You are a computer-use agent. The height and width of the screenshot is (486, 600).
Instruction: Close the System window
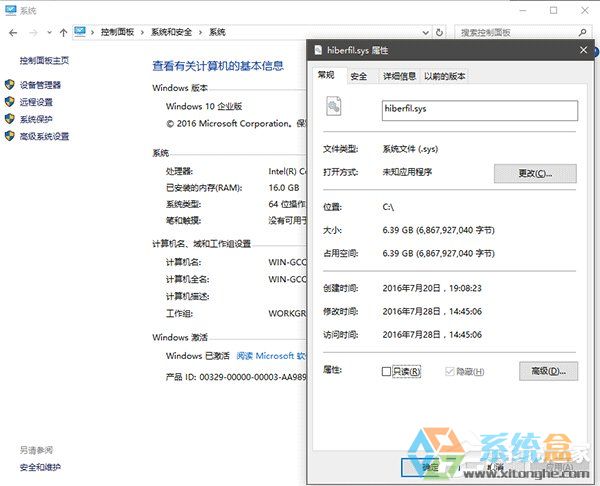click(585, 10)
